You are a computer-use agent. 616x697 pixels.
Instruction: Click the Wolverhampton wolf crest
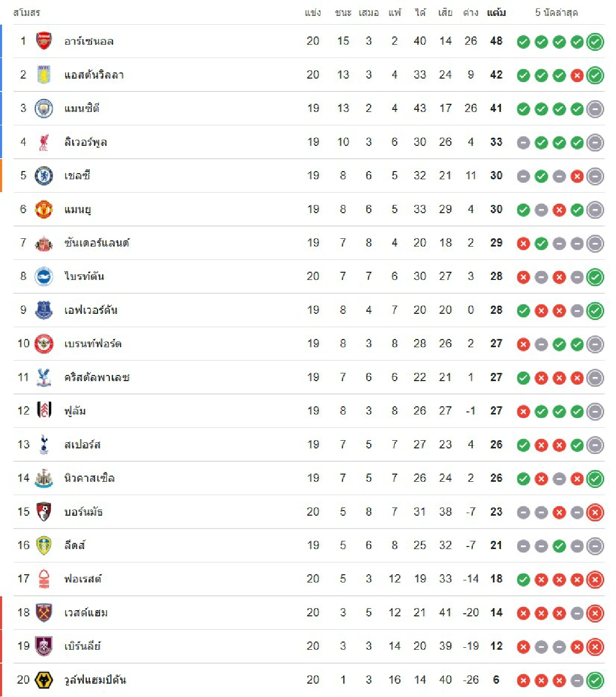click(44, 680)
